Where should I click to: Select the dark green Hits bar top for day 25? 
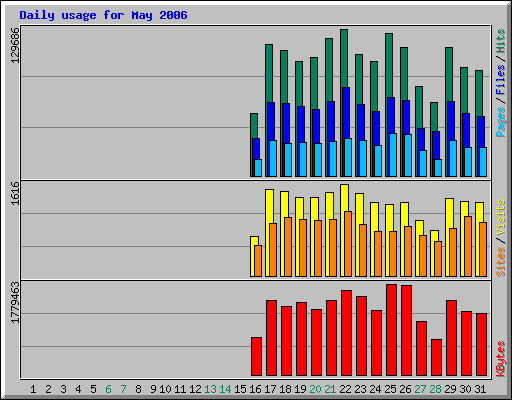point(389,65)
